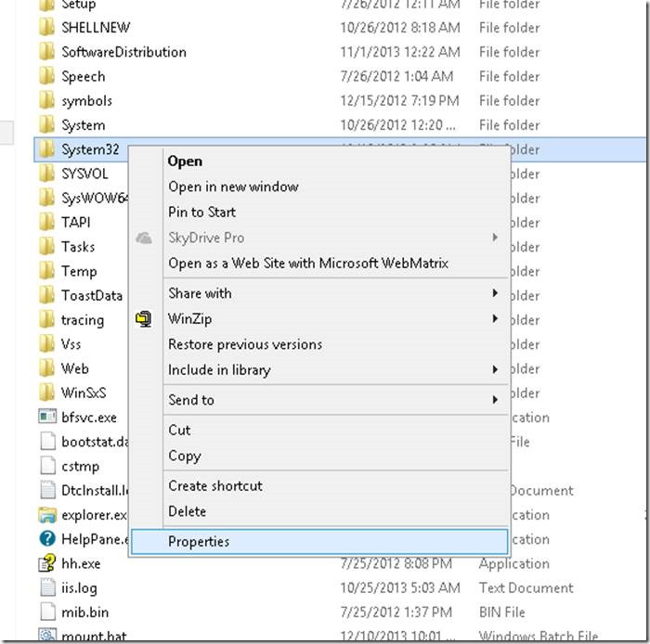Select Cut from the context menu
650x644 pixels.
[x=319, y=431]
